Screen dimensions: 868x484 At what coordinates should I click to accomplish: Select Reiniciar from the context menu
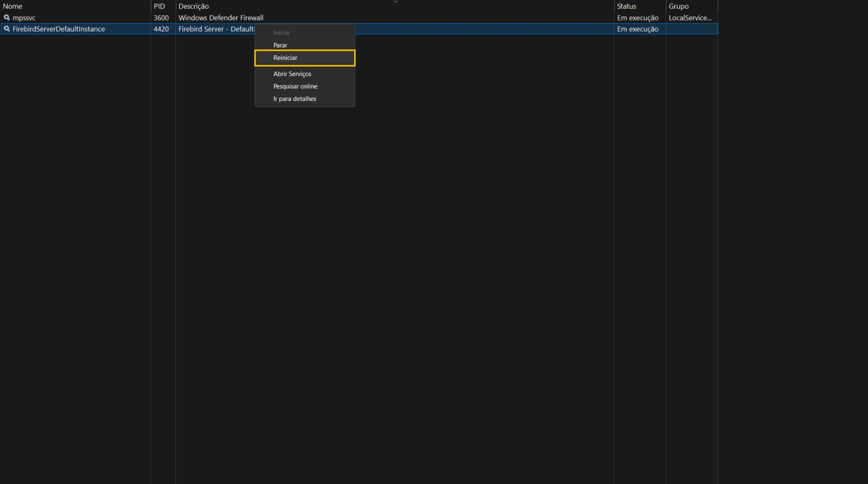[x=305, y=58]
